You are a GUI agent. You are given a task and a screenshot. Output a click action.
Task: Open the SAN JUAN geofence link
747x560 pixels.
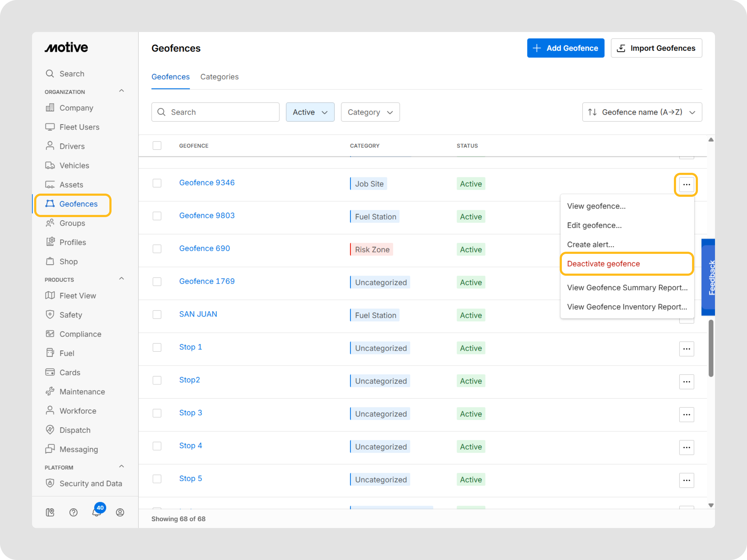coord(198,314)
